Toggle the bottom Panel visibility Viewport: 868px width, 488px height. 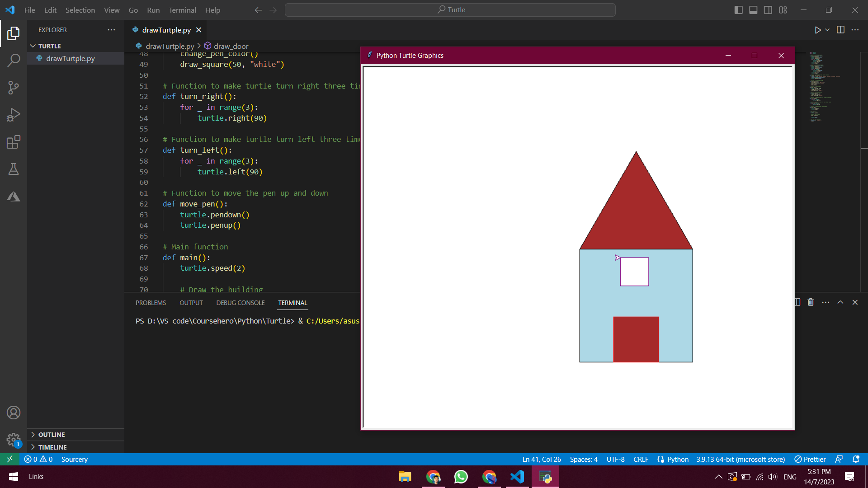[753, 9]
